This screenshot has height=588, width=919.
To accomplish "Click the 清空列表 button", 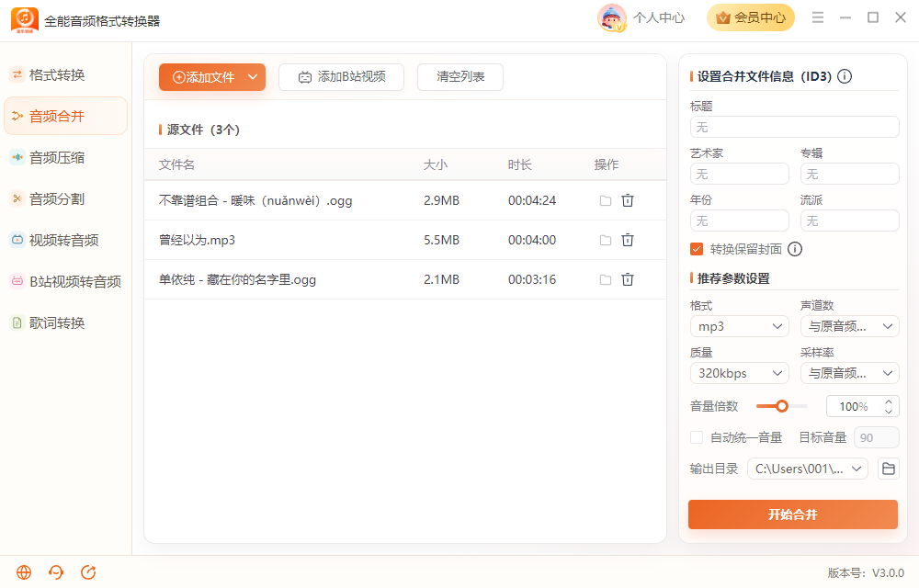I will 460,77.
